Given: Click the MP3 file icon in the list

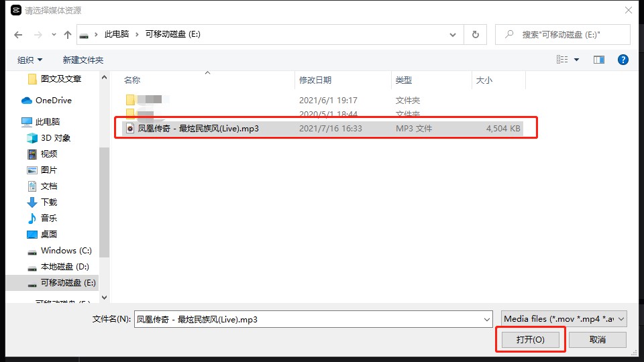Looking at the screenshot, I should click(130, 129).
